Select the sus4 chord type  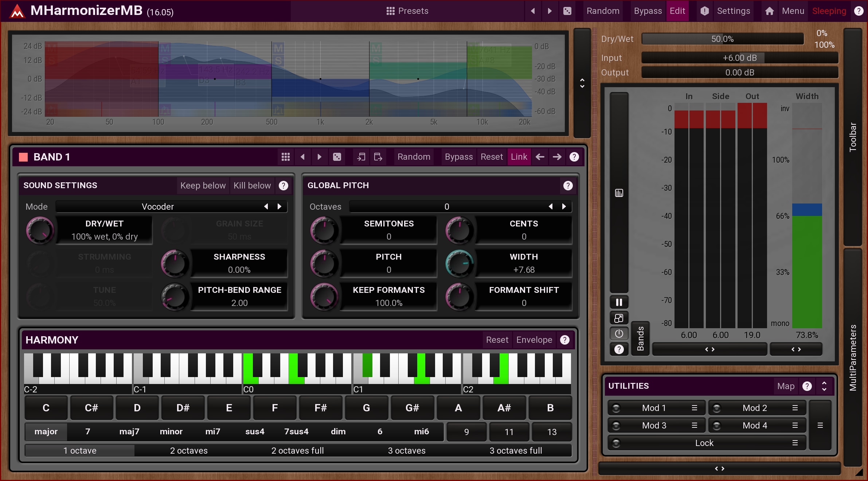(255, 432)
